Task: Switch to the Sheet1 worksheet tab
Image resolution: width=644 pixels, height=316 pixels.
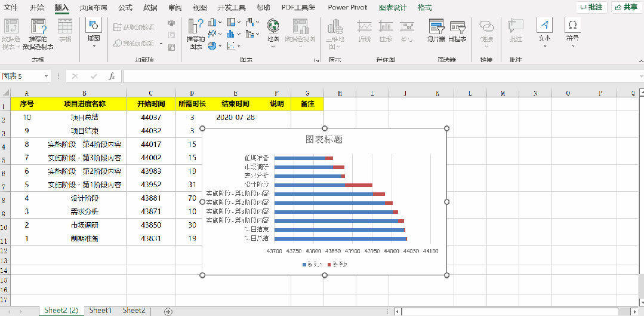Action: pos(100,311)
